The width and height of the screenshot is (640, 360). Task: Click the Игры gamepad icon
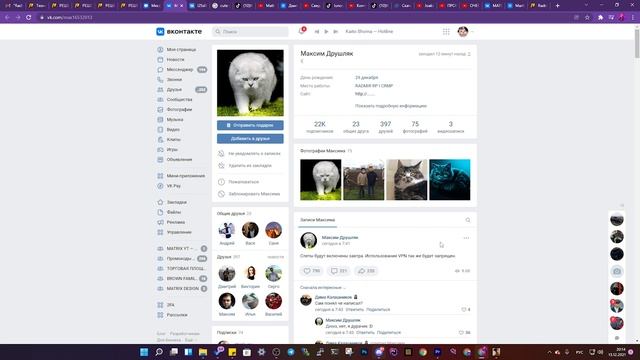point(160,149)
